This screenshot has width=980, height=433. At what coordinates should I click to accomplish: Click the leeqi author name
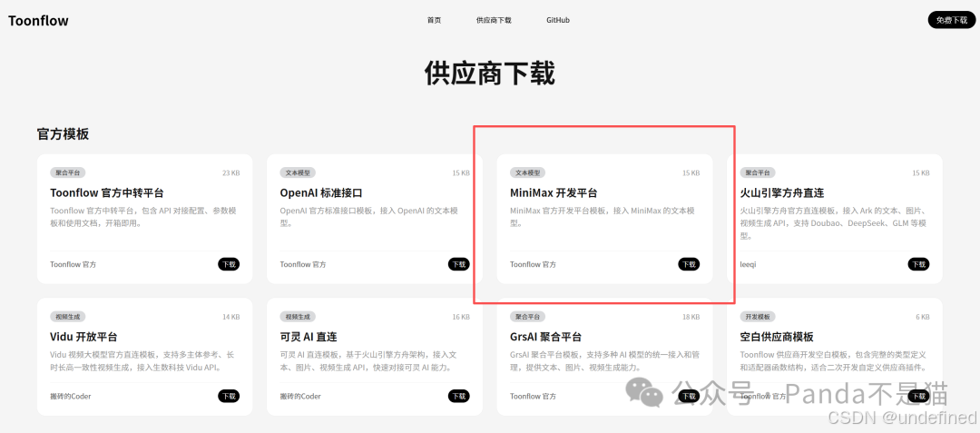click(x=748, y=264)
